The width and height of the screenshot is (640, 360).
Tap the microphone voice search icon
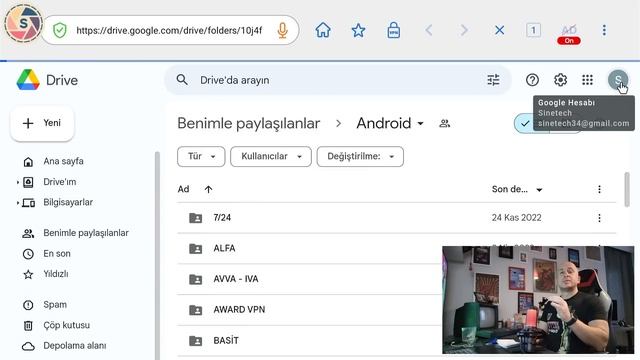[282, 31]
